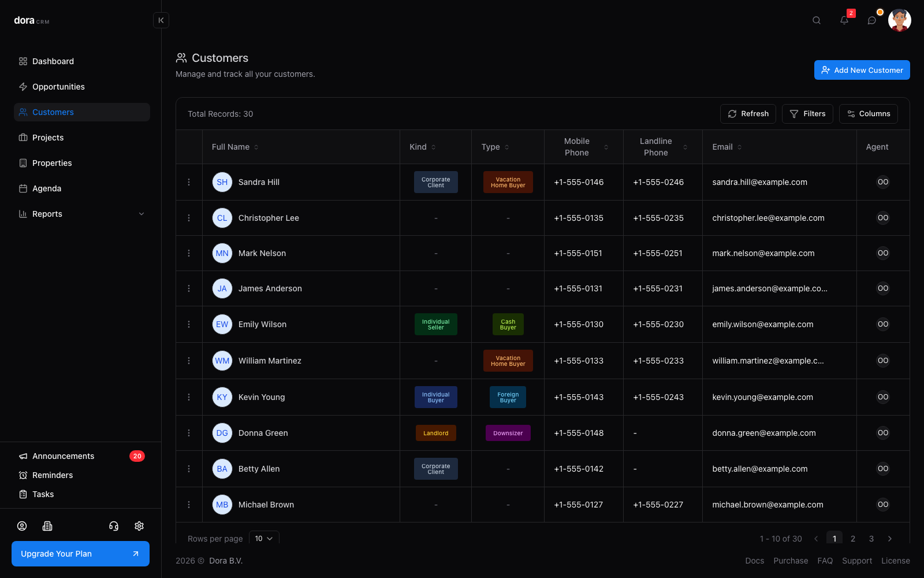Open the Columns button
The image size is (924, 578).
[x=869, y=114]
